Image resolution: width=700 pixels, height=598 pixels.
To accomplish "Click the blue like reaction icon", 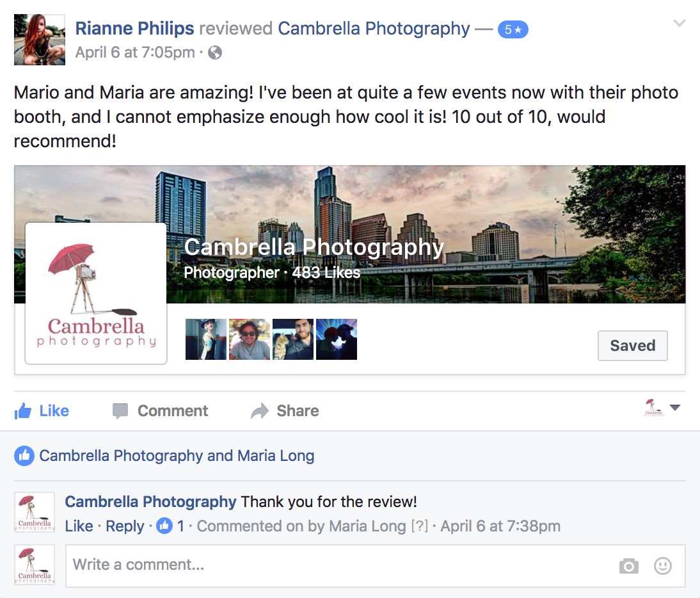I will pyautogui.click(x=24, y=456).
